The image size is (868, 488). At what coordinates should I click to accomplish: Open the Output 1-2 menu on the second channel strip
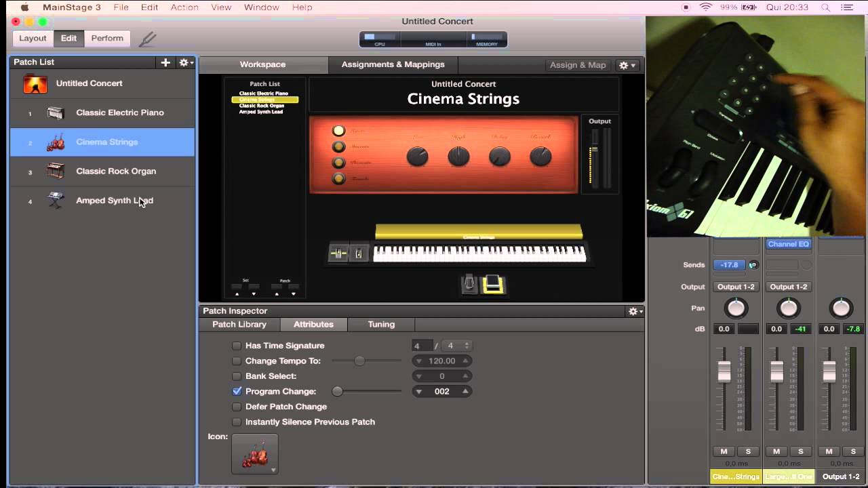[788, 287]
